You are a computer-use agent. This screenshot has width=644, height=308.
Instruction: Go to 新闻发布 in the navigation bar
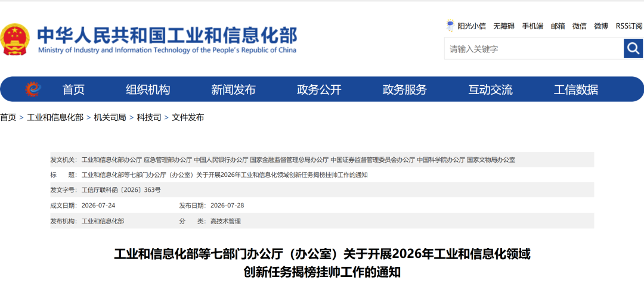pos(233,89)
